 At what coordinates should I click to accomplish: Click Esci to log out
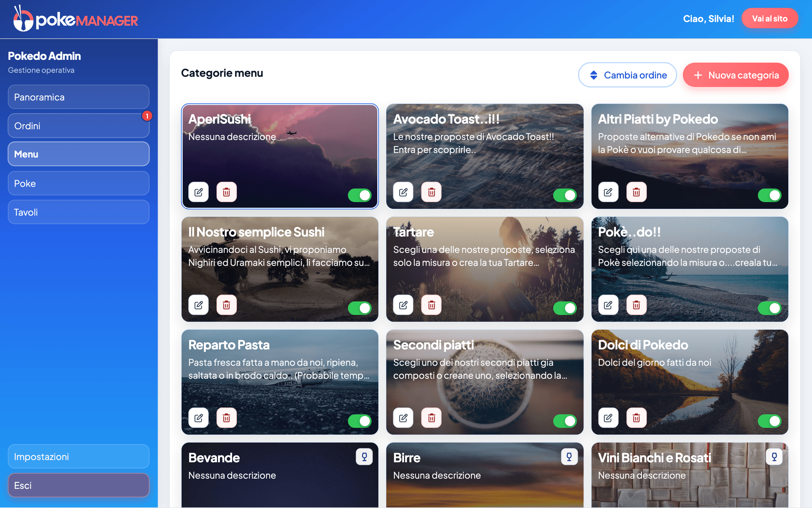point(78,485)
